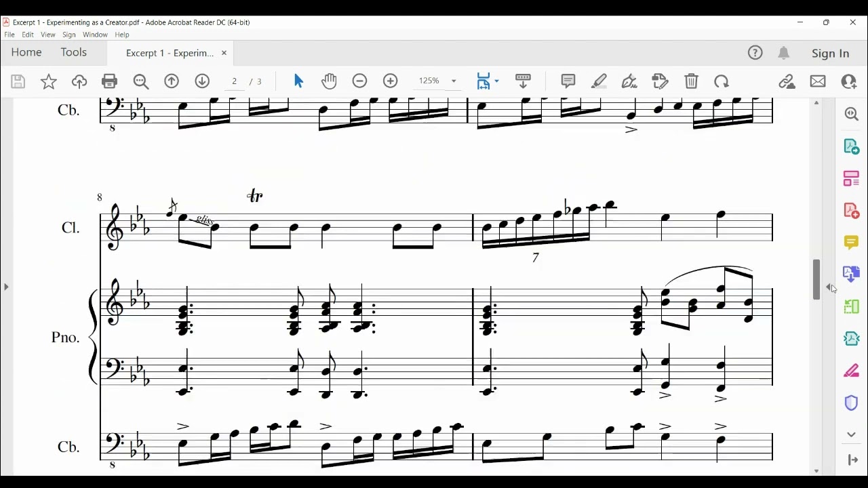Open the sign document pen tool
868x488 pixels.
click(629, 81)
